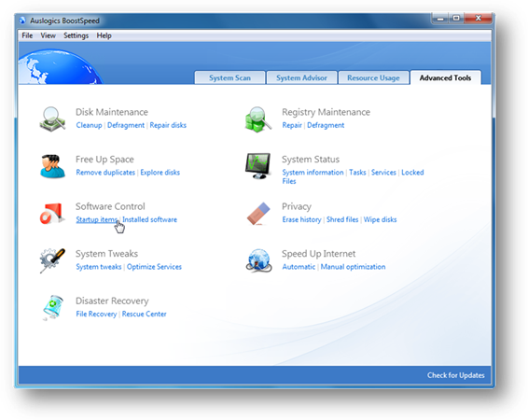Screen dimensions: 528x420
Task: Click the Software Control heading
Action: tap(110, 206)
